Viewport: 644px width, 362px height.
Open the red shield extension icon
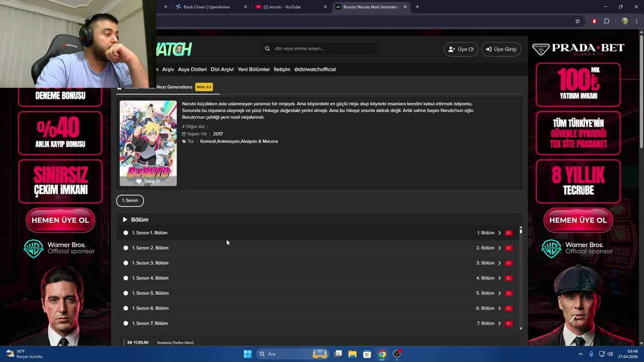click(594, 21)
